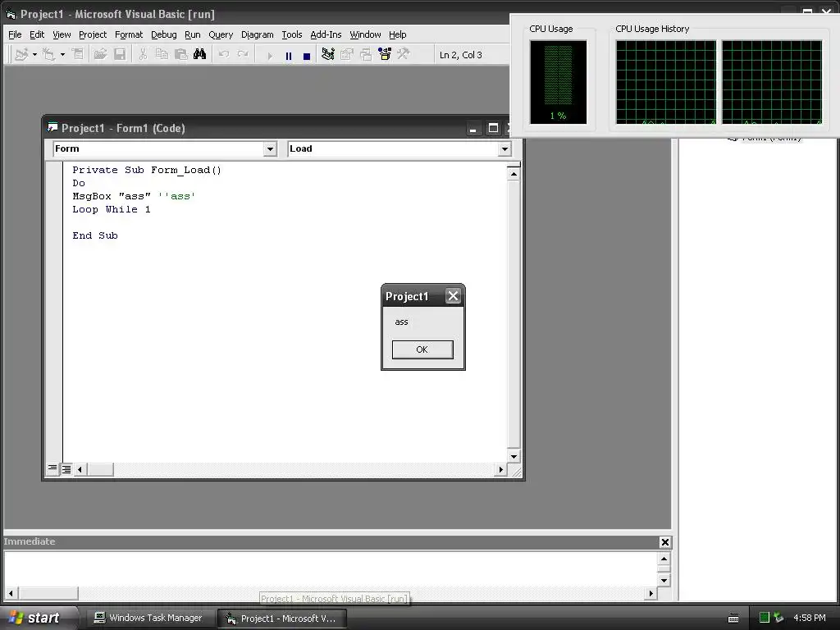Click the Immediate window scroll right arrow
This screenshot has width=840, height=630.
pos(651,593)
